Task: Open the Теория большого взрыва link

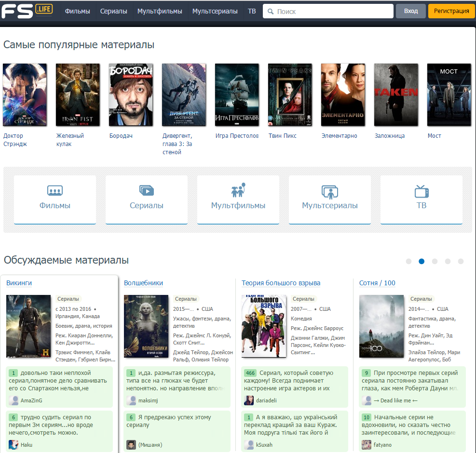Action: click(281, 283)
